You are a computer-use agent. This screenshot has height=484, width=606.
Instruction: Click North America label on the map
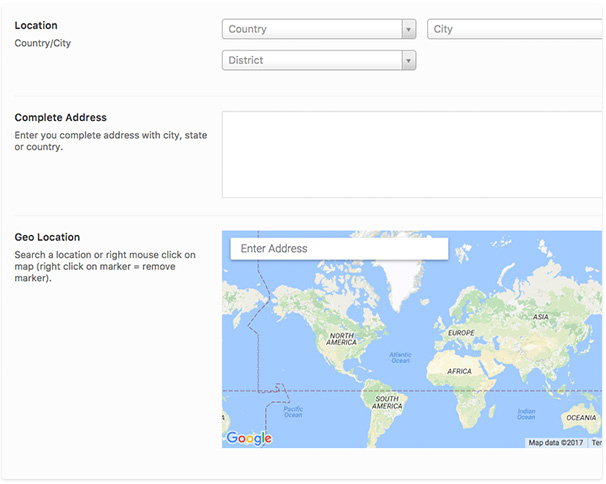point(342,340)
